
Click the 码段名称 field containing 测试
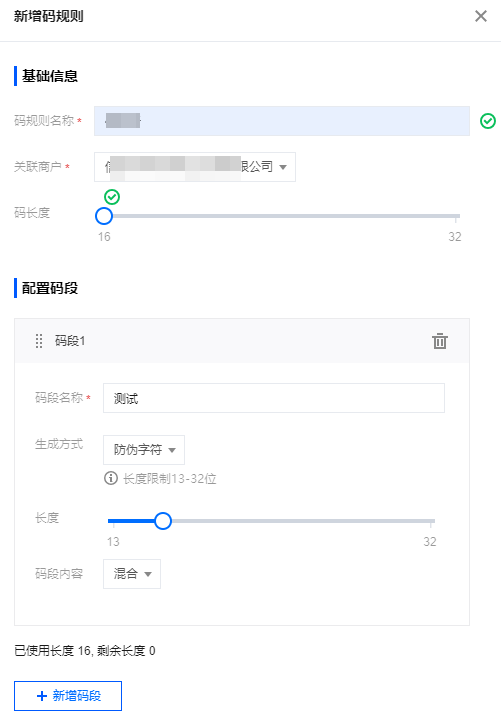click(274, 398)
